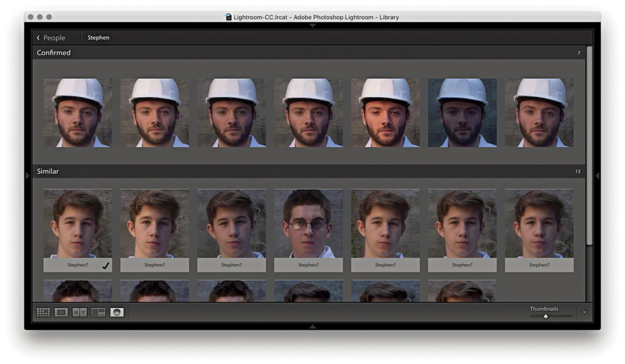
Task: Collapse the Confirmed section header
Action: [x=54, y=53]
